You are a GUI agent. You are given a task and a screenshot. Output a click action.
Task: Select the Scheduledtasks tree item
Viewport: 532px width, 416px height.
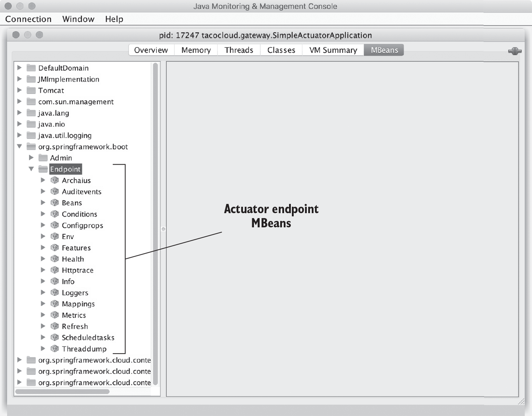[88, 337]
